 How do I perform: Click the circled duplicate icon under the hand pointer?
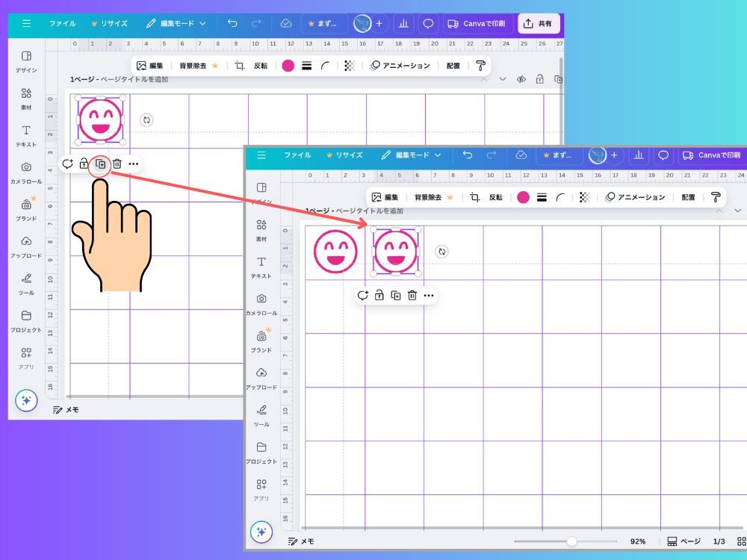pos(100,164)
